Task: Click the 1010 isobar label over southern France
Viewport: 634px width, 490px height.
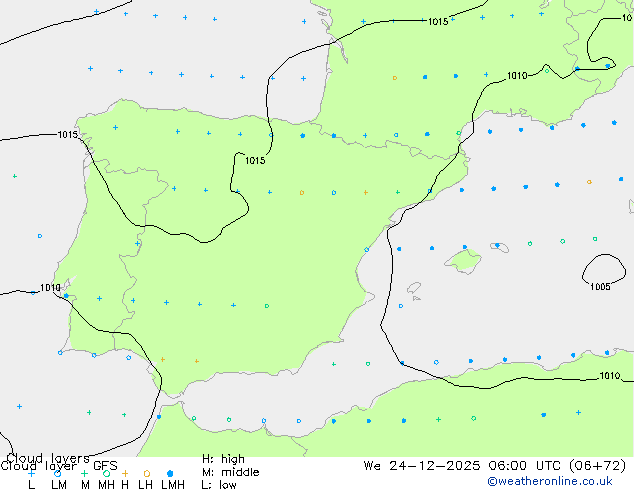Action: point(517,76)
